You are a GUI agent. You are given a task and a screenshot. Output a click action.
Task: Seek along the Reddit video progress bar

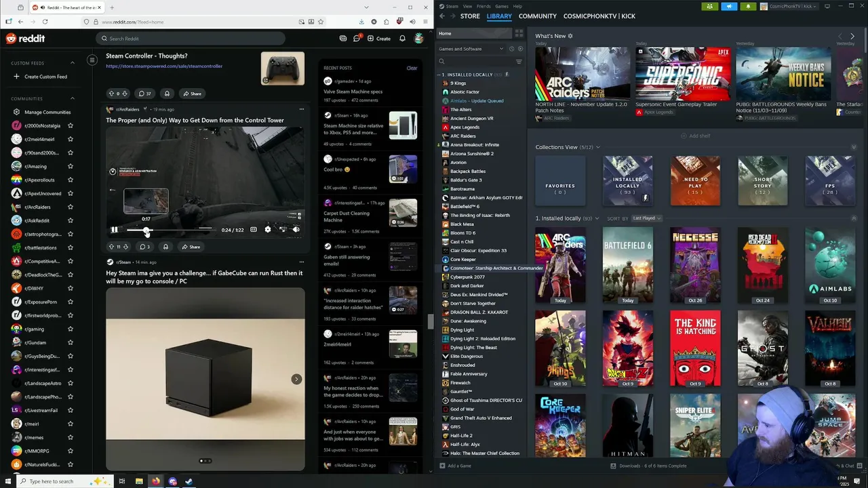[172, 230]
